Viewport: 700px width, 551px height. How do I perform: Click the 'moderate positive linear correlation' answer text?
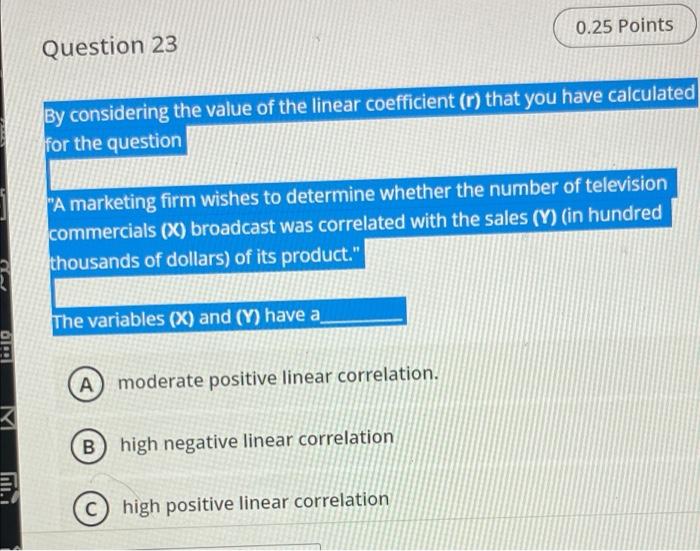point(278,378)
